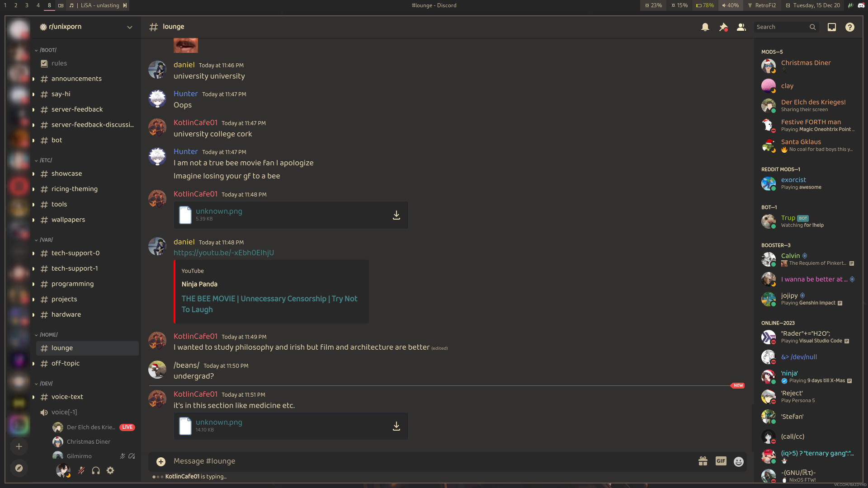Open the GIF picker
The width and height of the screenshot is (868, 488).
[x=721, y=461]
